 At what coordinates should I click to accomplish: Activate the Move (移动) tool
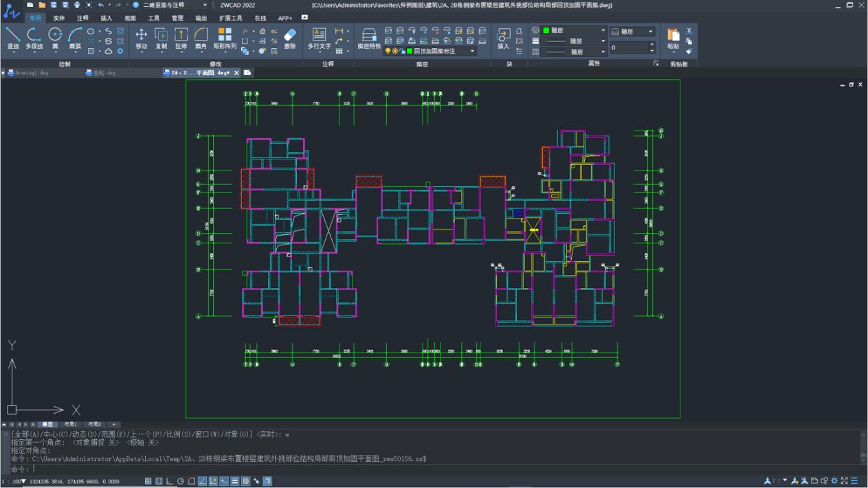(141, 38)
